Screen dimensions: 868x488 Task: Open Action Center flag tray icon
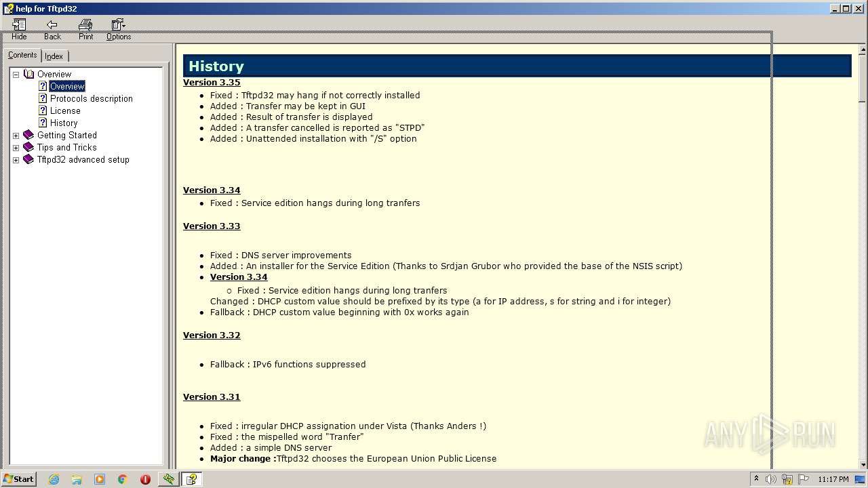tap(804, 479)
